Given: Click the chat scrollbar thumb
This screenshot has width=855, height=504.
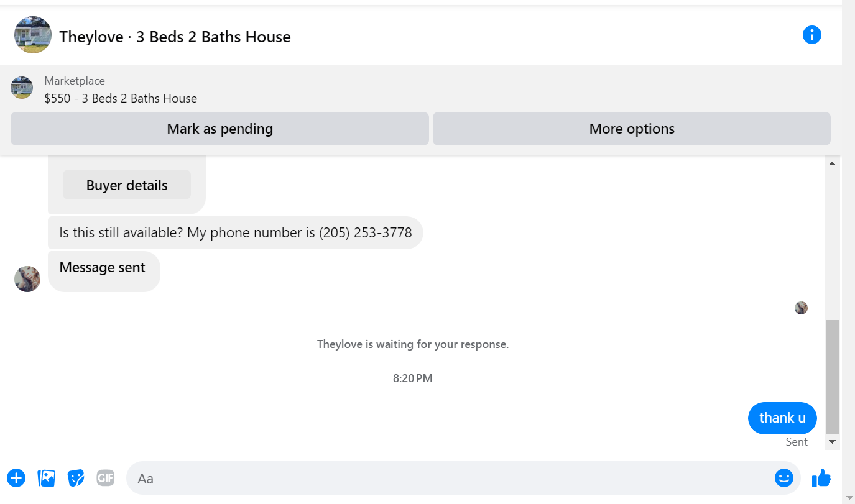Looking at the screenshot, I should click(832, 377).
